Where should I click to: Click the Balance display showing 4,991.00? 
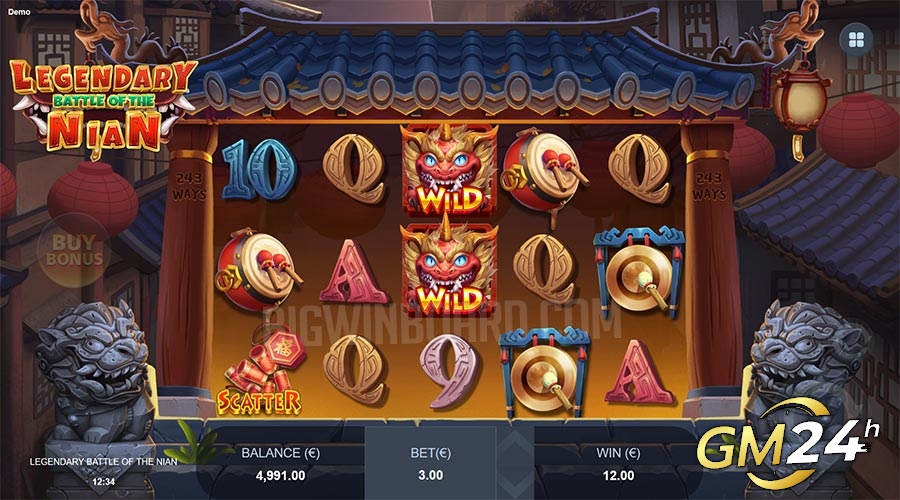pyautogui.click(x=280, y=464)
